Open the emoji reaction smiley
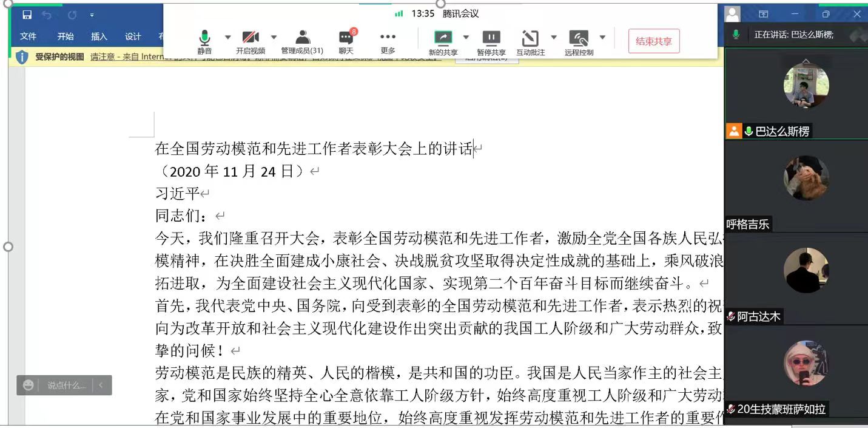 point(28,385)
